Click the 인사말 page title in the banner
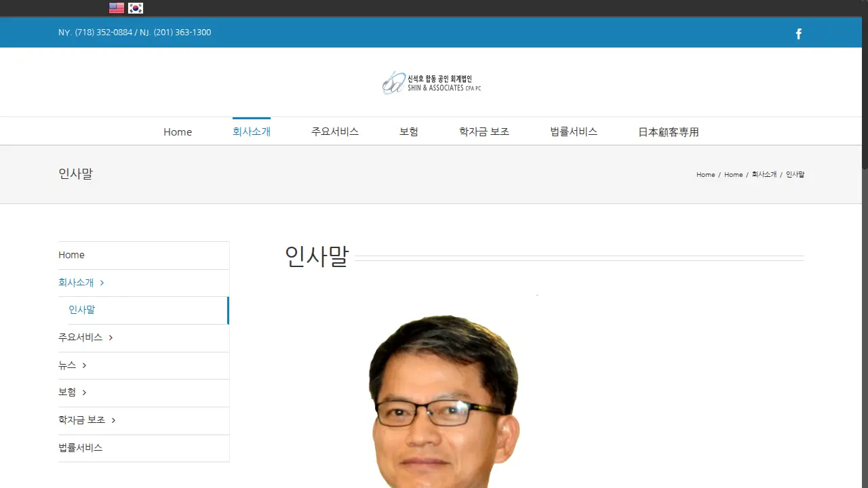The height and width of the screenshot is (488, 868). (x=75, y=174)
